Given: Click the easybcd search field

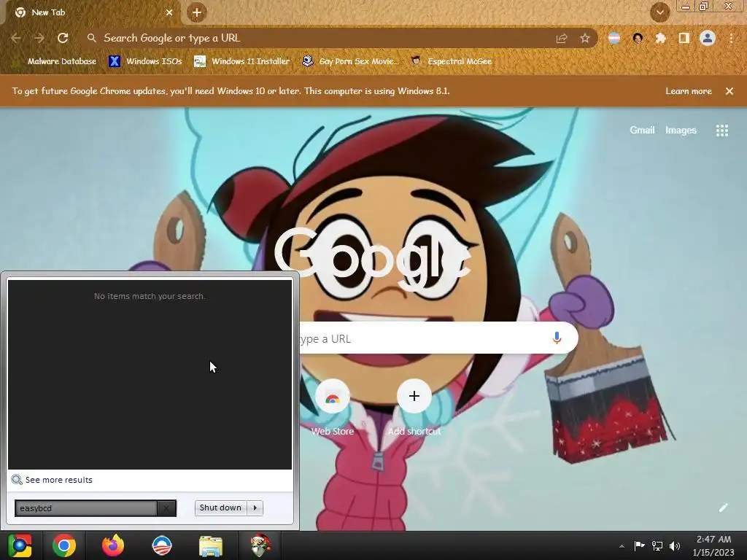Looking at the screenshot, I should [x=86, y=508].
